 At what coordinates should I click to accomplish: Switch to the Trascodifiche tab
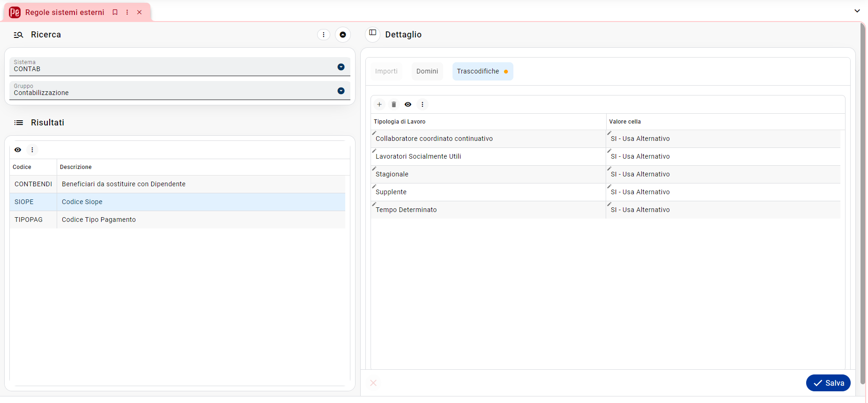[x=482, y=71]
